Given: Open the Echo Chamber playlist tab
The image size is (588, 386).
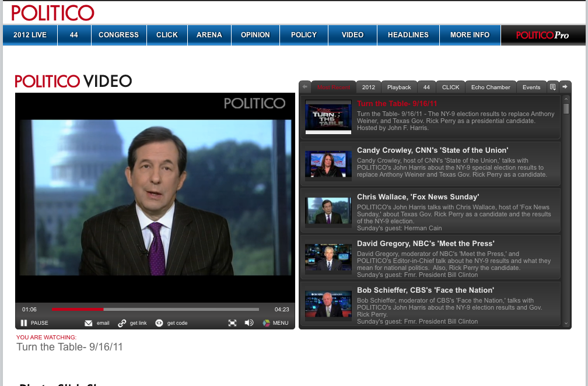Looking at the screenshot, I should tap(491, 87).
